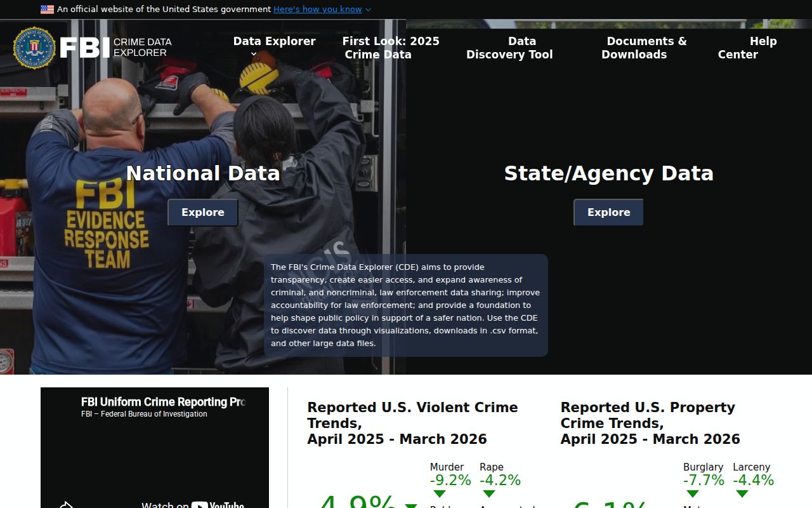This screenshot has height=508, width=812.
Task: Click Watch on YouTube in the video
Action: [x=193, y=505]
